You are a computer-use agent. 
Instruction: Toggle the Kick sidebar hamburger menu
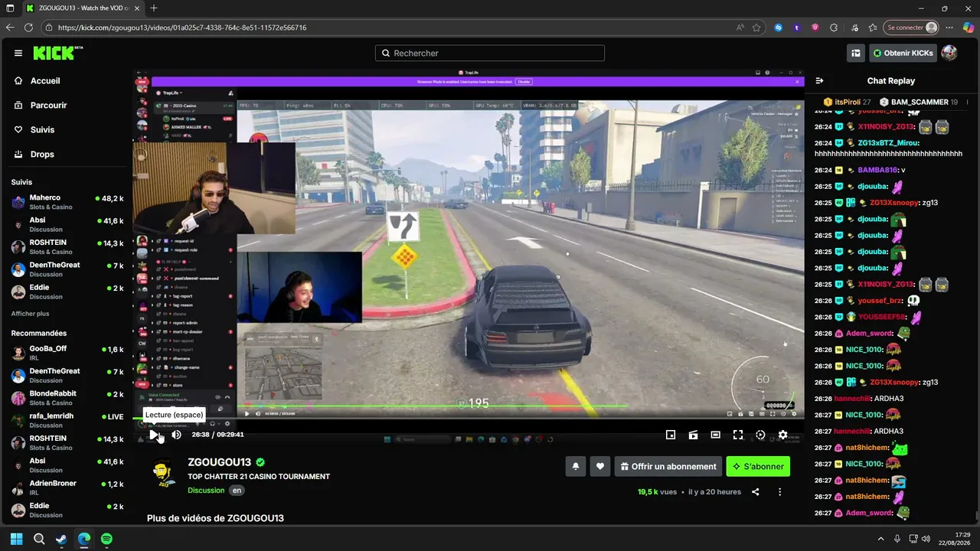point(18,53)
